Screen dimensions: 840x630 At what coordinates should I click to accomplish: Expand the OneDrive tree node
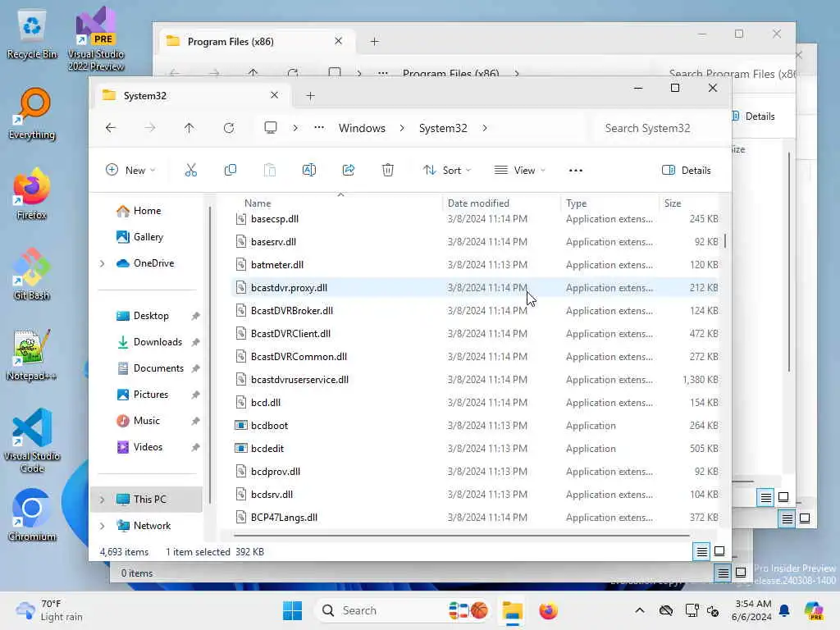click(102, 263)
